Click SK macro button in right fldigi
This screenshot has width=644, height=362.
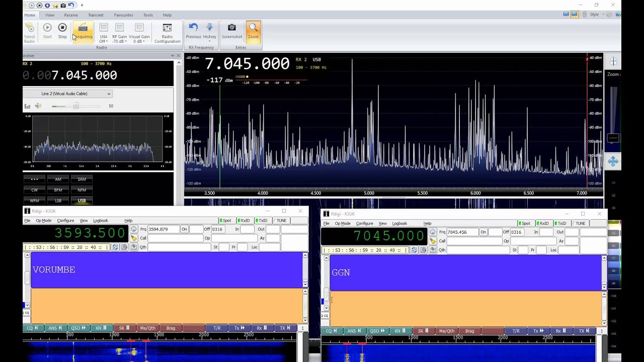point(423,331)
